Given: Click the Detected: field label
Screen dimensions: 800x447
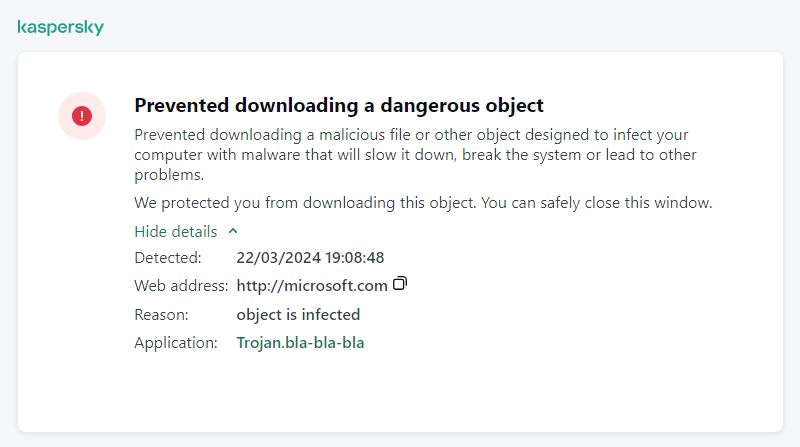Looking at the screenshot, I should tap(168, 257).
